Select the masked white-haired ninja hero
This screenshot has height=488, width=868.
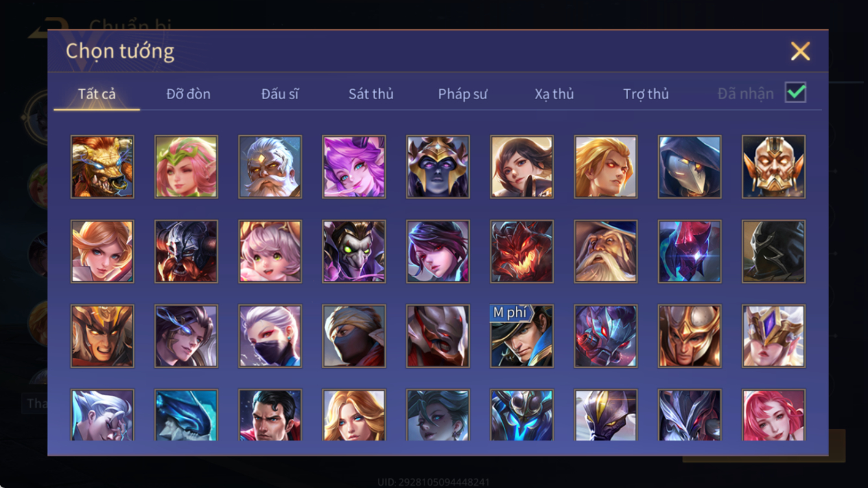point(270,336)
